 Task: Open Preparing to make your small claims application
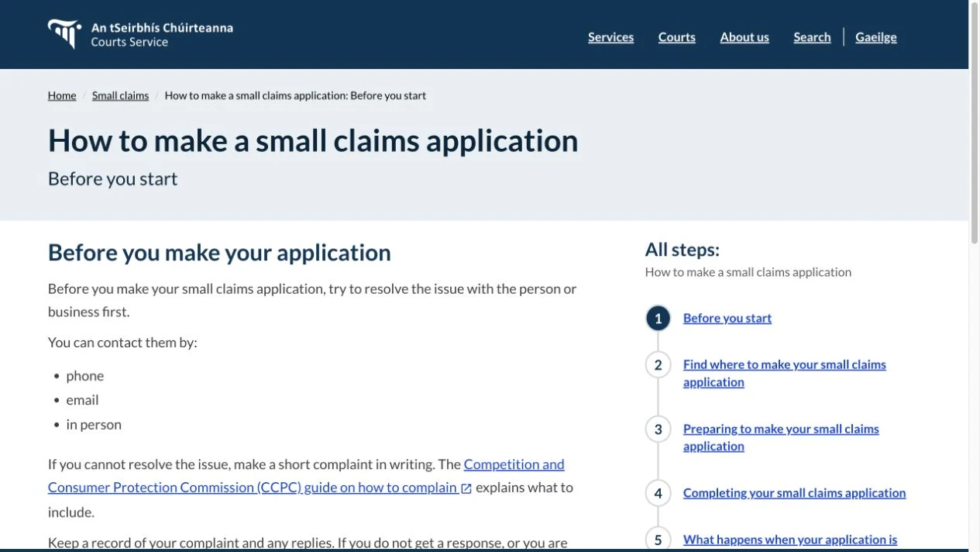pyautogui.click(x=781, y=437)
